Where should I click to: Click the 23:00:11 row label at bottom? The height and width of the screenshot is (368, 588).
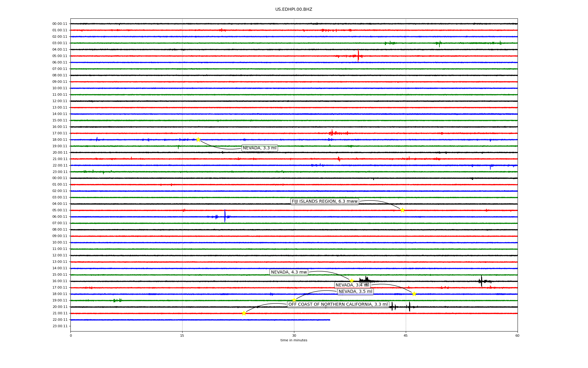(x=60, y=326)
